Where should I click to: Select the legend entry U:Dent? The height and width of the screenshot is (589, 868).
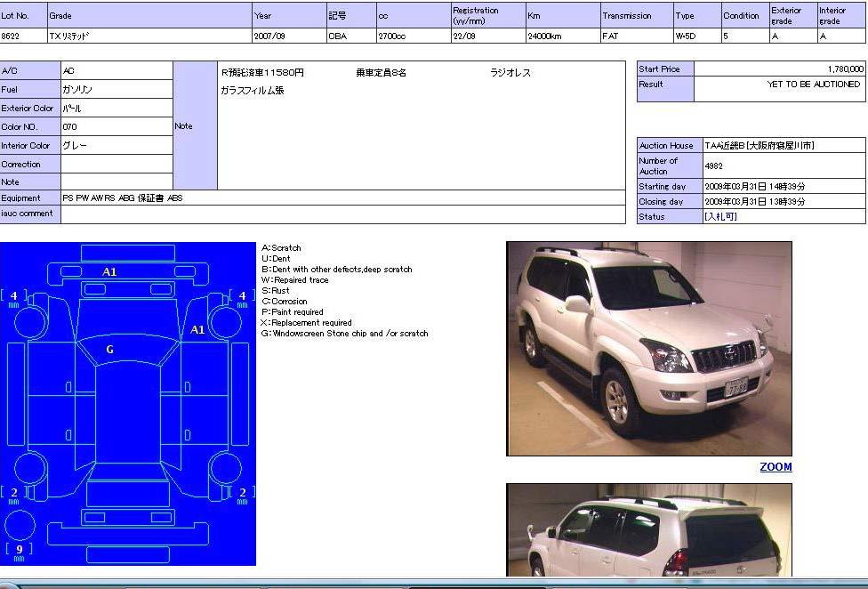click(x=276, y=259)
